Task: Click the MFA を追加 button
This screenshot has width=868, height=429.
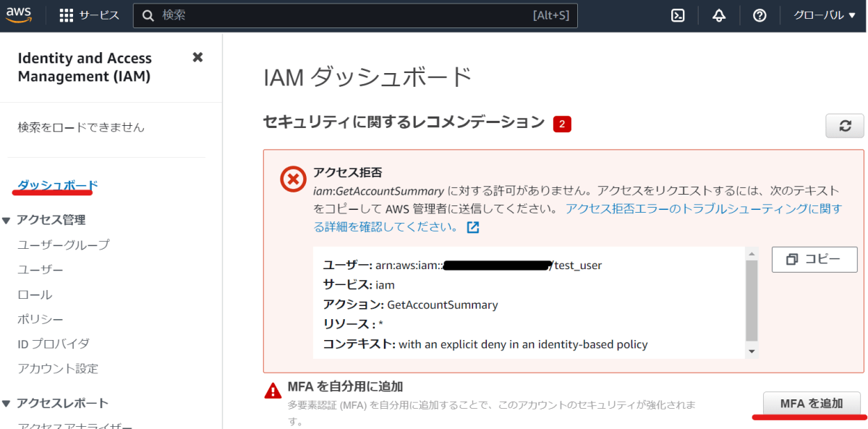Action: click(x=812, y=404)
